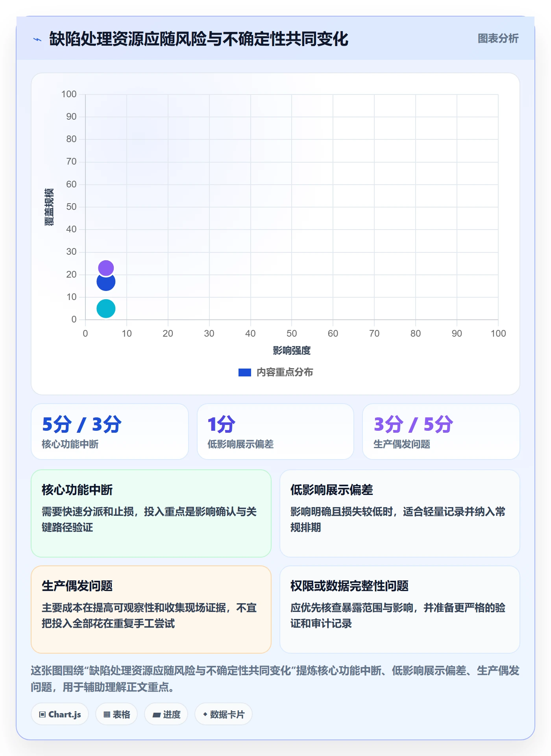Click the 影响强度 x-axis title
This screenshot has height=756, width=551.
coord(292,350)
